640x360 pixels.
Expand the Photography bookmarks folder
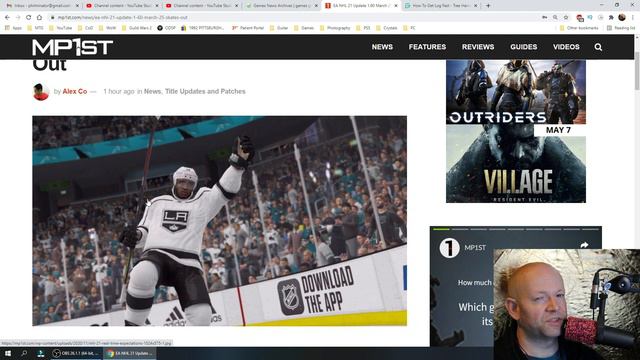[335, 28]
